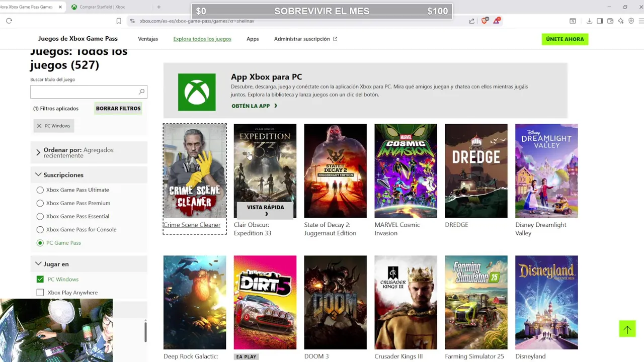Image resolution: width=644 pixels, height=362 pixels.
Task: Open Disney Dreamlight Valley cover art
Action: coord(546,171)
